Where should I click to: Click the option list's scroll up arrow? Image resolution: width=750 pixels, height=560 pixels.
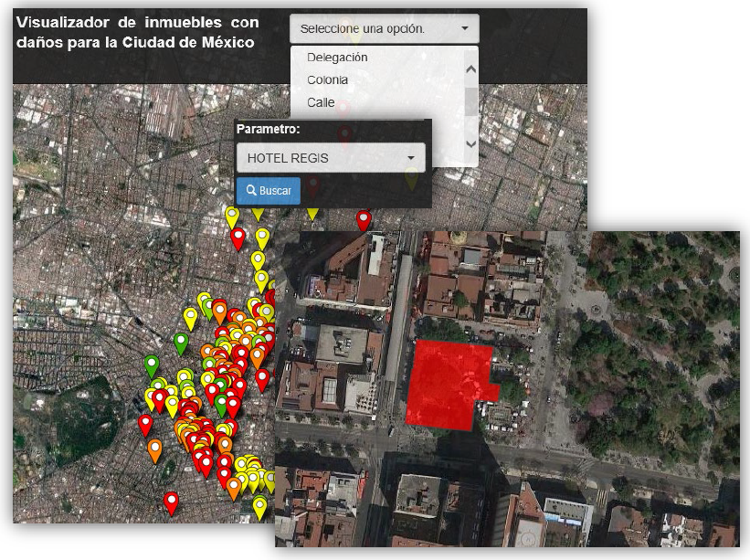pyautogui.click(x=470, y=68)
